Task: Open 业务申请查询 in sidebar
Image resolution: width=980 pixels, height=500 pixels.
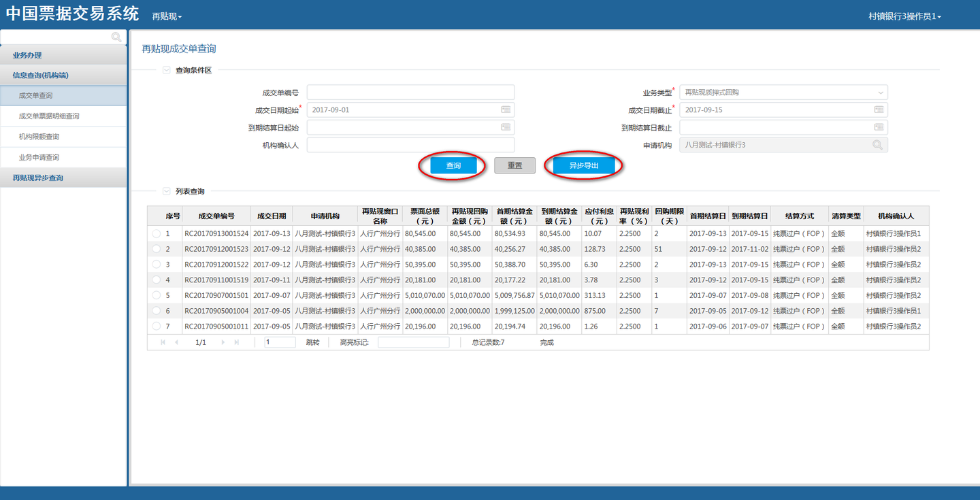Action: (63, 157)
